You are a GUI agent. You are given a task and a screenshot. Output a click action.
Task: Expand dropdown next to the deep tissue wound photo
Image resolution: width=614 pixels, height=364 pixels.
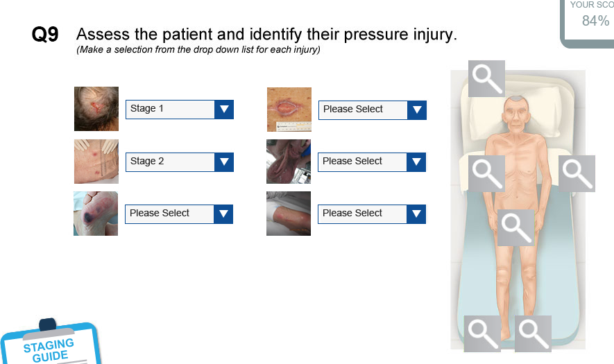tap(372, 162)
